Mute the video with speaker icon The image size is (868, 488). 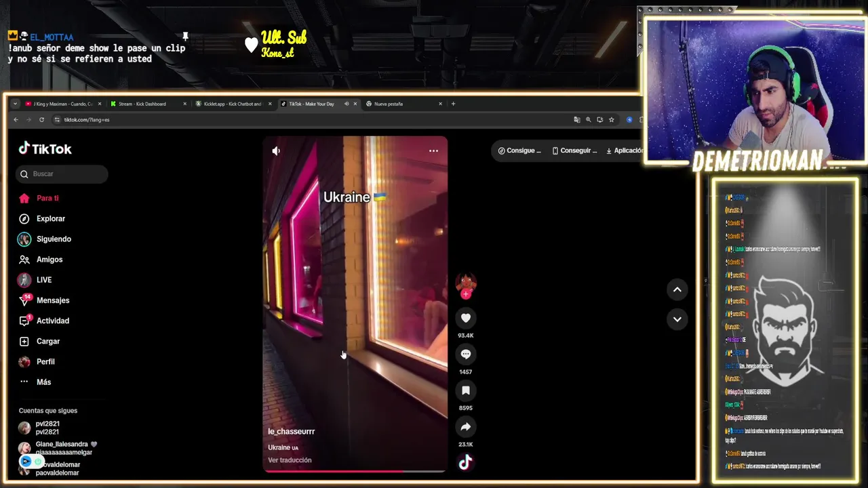(276, 150)
